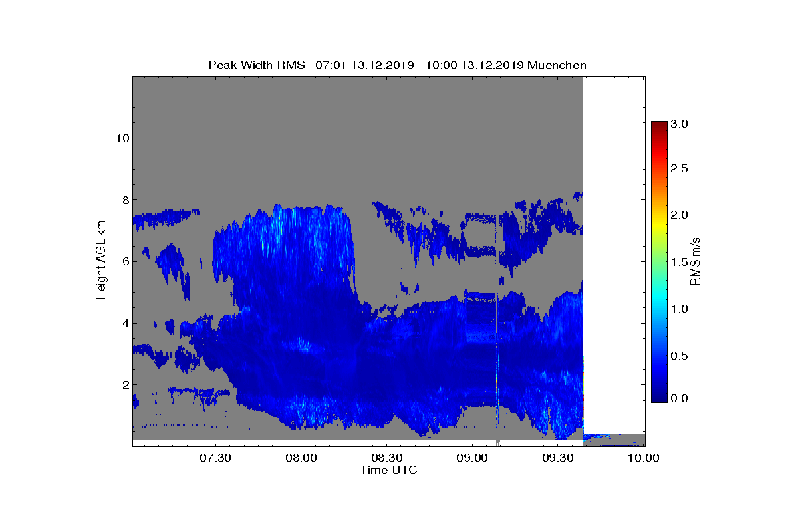This screenshot has width=798, height=532.
Task: Click the white vertical line near 09:08
Action: [x=497, y=106]
